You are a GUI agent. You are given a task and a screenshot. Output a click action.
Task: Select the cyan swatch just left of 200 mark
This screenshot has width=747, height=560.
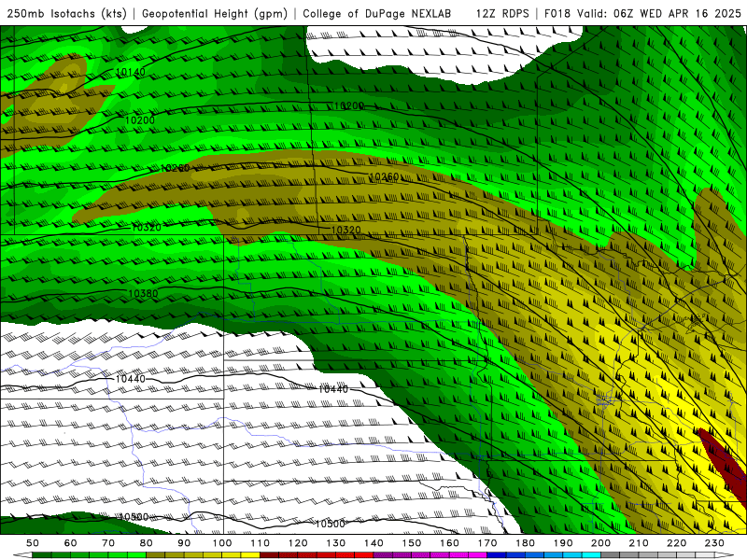pos(591,555)
